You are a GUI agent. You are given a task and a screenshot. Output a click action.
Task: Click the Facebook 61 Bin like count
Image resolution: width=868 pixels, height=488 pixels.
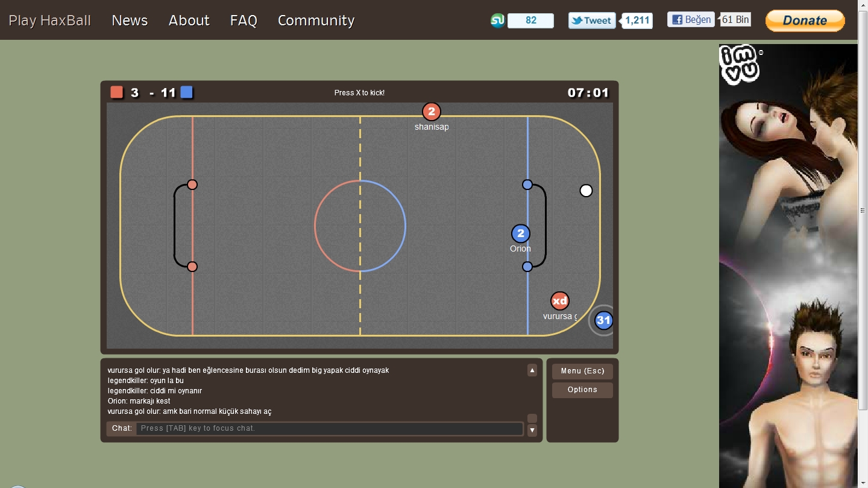point(735,19)
